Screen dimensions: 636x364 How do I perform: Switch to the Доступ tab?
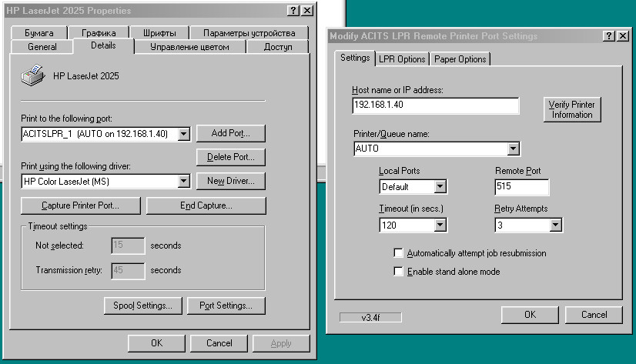[278, 47]
